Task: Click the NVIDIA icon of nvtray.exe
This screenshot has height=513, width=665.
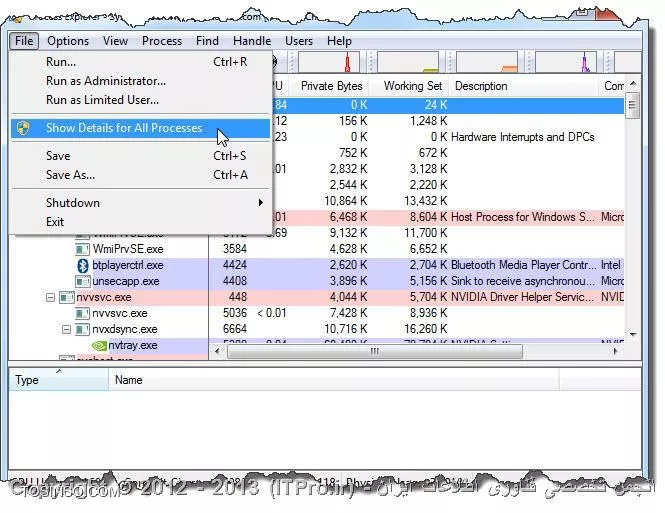Action: [99, 346]
